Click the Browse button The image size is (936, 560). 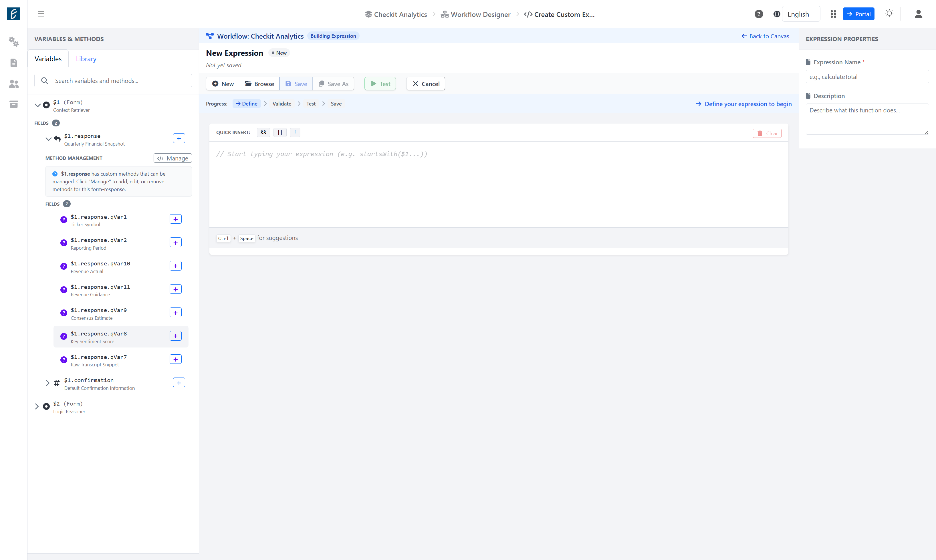click(259, 84)
